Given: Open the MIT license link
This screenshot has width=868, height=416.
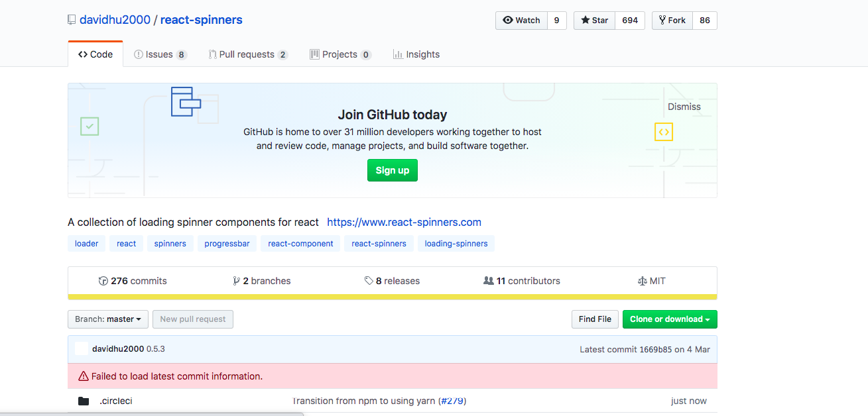Looking at the screenshot, I should tap(651, 281).
